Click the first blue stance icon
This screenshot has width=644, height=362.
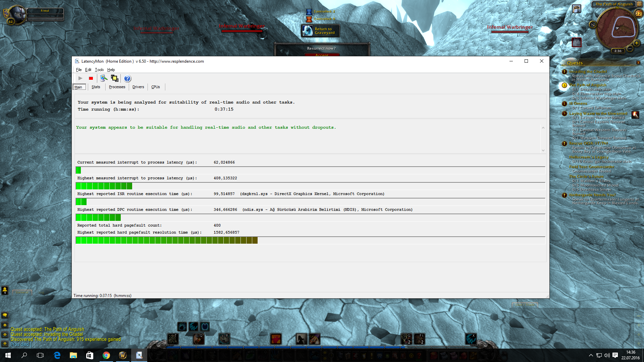[182, 326]
